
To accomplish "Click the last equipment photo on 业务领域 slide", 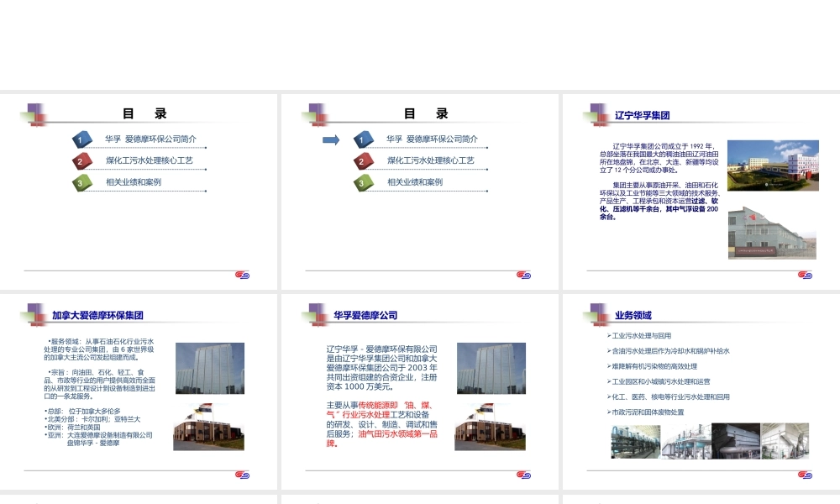I will pyautogui.click(x=785, y=441).
